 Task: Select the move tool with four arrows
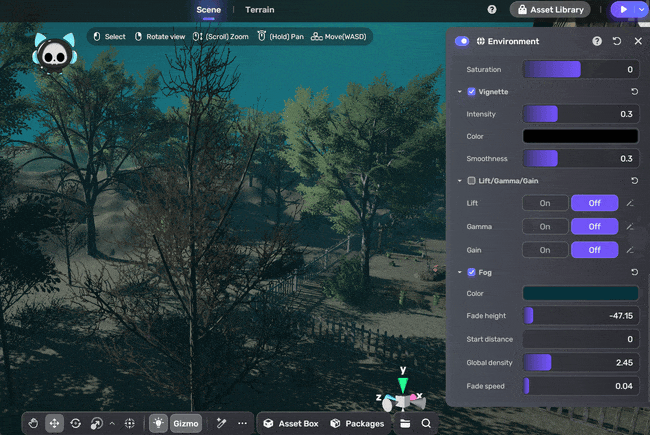[x=54, y=423]
